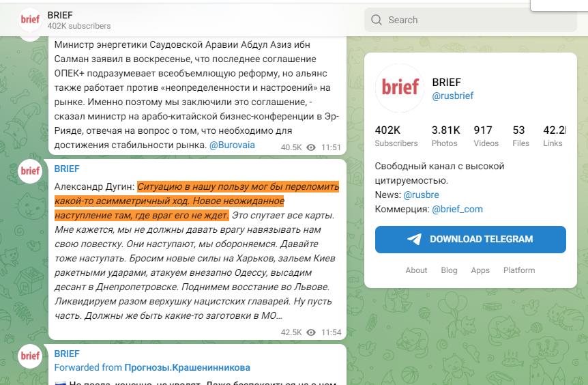This screenshot has width=588, height=385.
Task: Open the Platform footer link
Action: coord(519,270)
